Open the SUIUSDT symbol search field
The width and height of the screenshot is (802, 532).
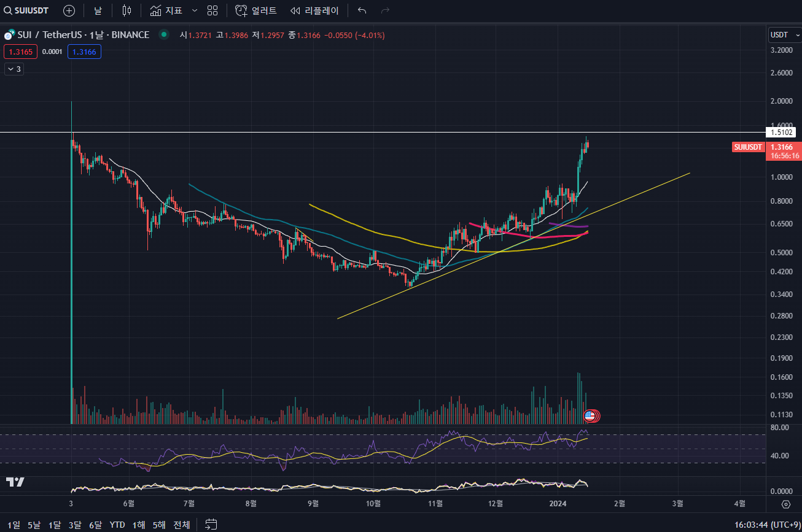pyautogui.click(x=26, y=10)
